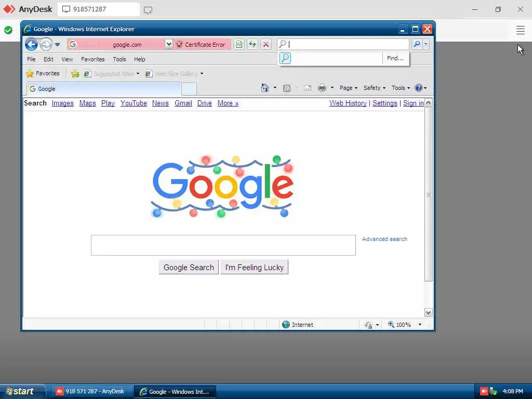532x399 pixels.
Task: Open a new blank tab button
Action: tap(189, 89)
